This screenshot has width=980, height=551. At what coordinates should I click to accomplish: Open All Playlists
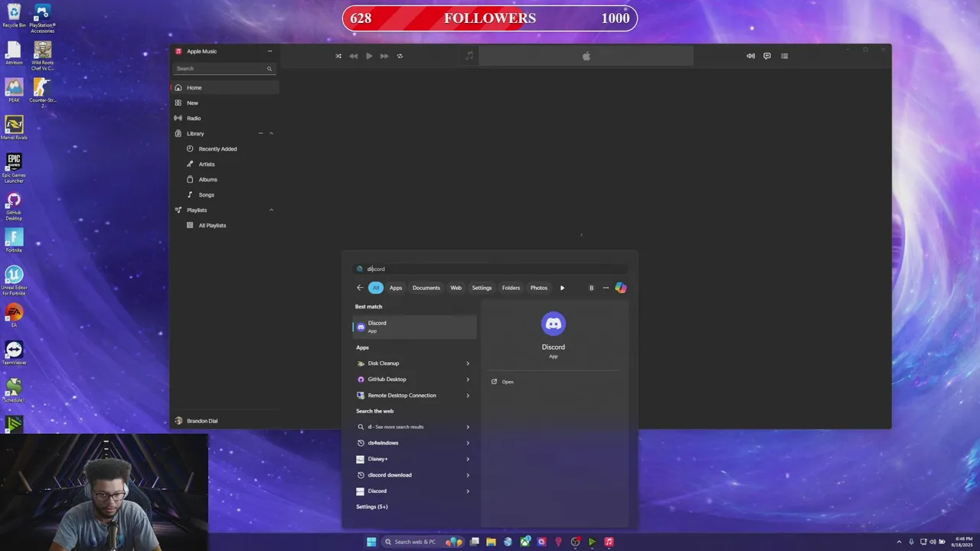224,225
